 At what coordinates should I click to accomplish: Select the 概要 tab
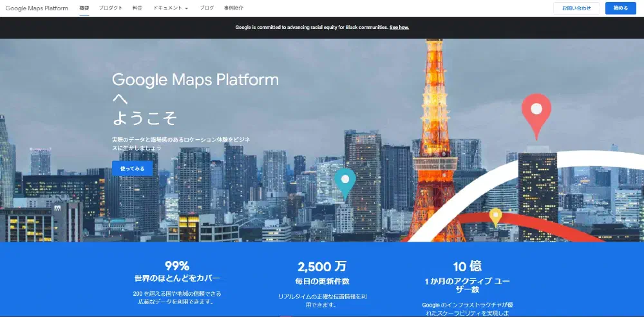[84, 8]
